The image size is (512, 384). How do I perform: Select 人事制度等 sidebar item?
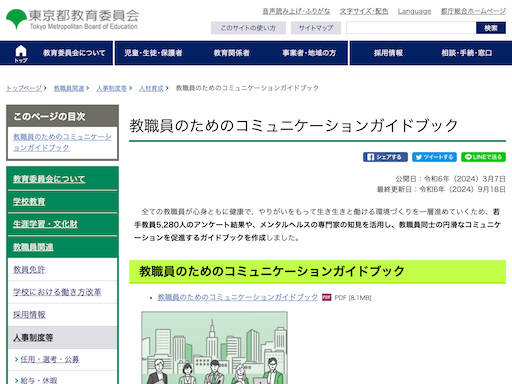click(62, 338)
